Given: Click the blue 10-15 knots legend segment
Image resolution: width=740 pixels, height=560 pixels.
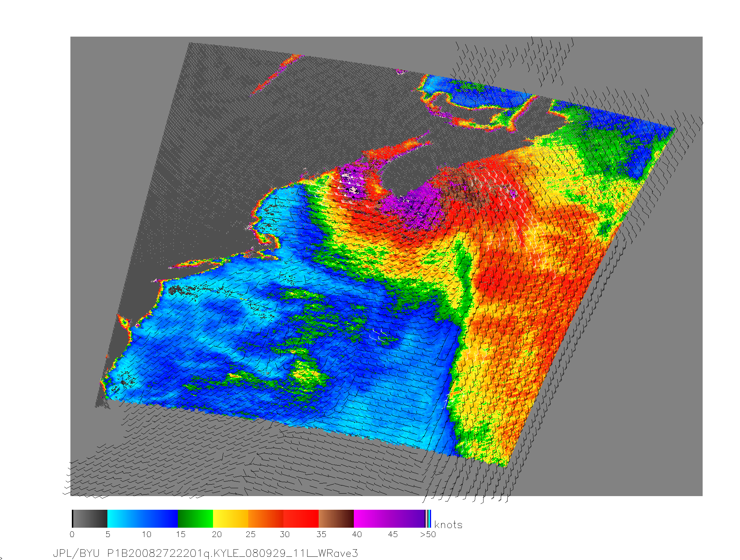Looking at the screenshot, I should pos(160,518).
